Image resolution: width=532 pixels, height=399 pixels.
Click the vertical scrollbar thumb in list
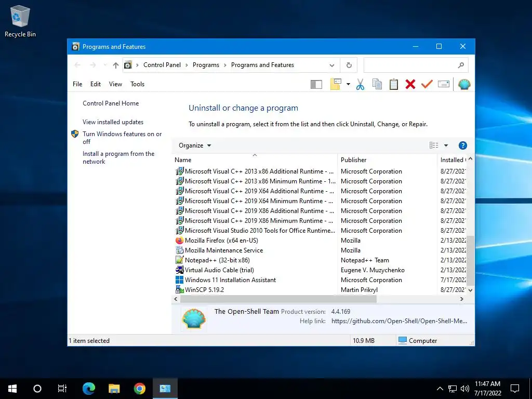pos(470,261)
